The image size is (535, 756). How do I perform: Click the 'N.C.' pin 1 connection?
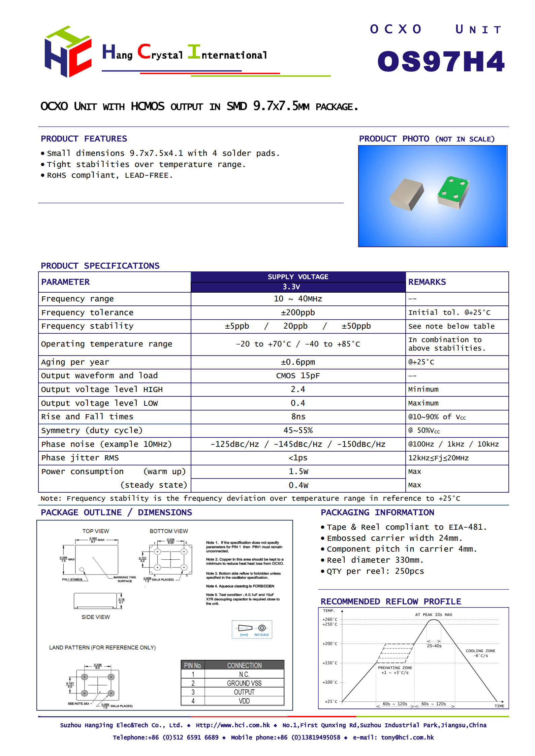pyautogui.click(x=244, y=675)
